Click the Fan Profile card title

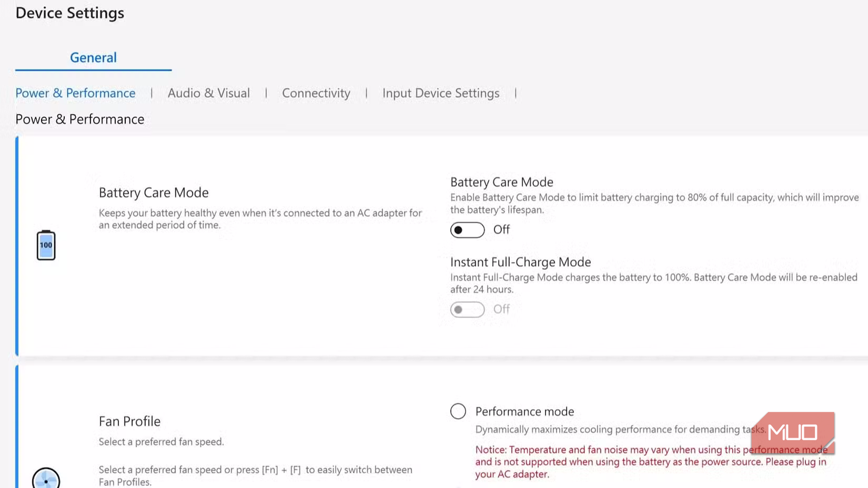click(x=129, y=421)
